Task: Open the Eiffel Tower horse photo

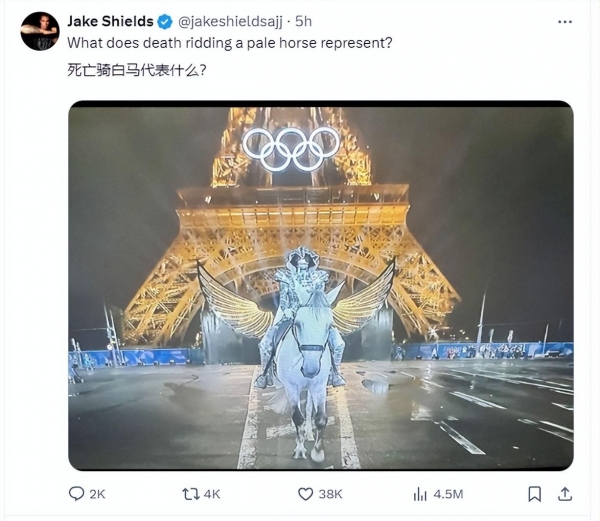Action: [x=321, y=285]
